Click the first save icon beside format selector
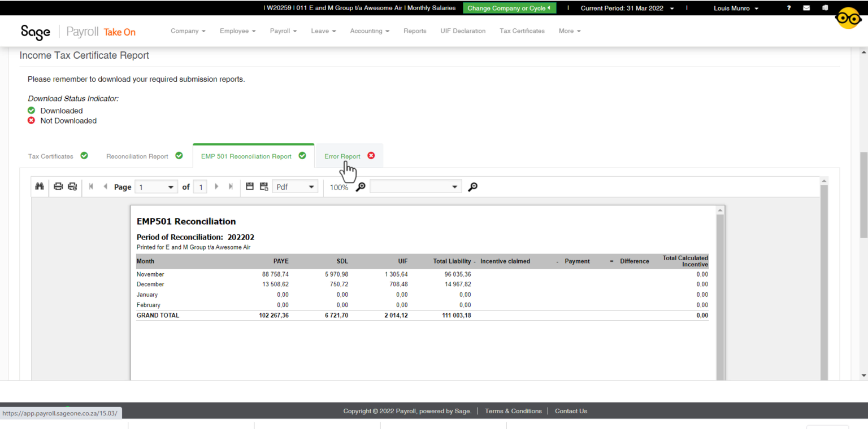Image resolution: width=868 pixels, height=429 pixels. (x=250, y=187)
